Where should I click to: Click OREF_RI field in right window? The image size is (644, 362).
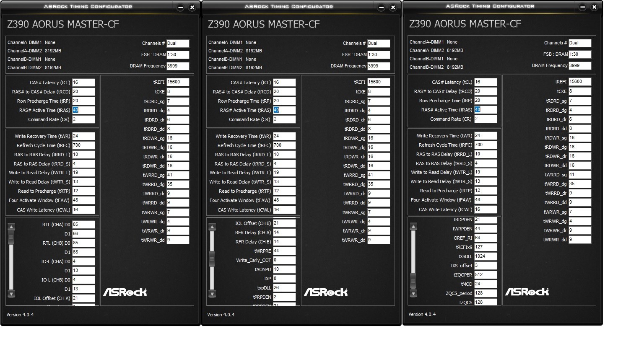pos(486,238)
